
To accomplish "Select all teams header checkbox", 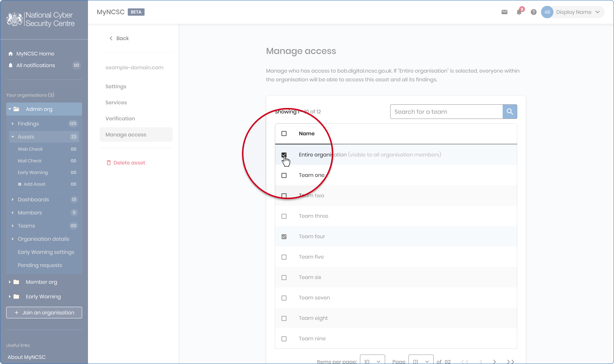I will click(x=284, y=133).
